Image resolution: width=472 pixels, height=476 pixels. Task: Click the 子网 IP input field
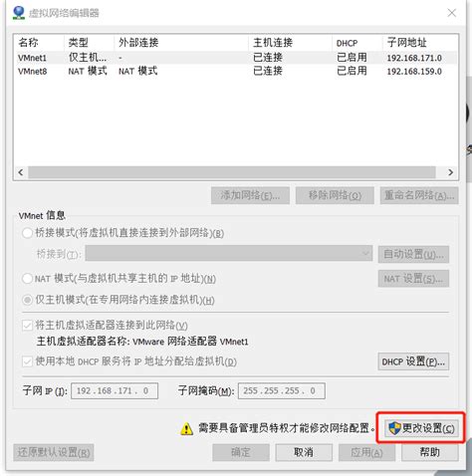coord(115,390)
